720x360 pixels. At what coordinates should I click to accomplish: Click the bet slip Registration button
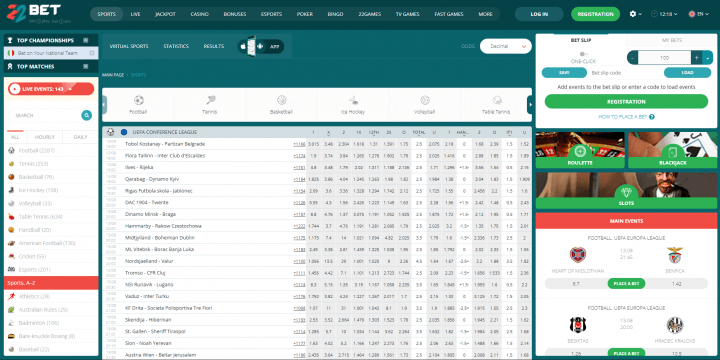pyautogui.click(x=626, y=101)
